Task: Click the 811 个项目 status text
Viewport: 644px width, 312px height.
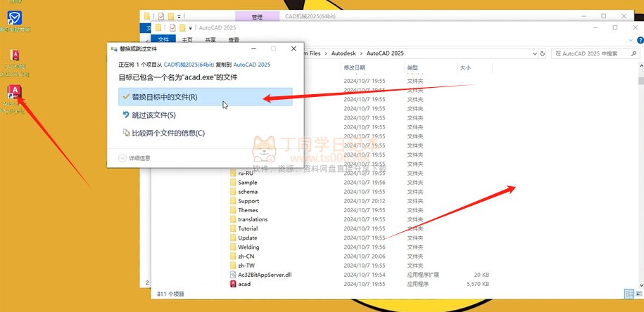Action: point(170,294)
